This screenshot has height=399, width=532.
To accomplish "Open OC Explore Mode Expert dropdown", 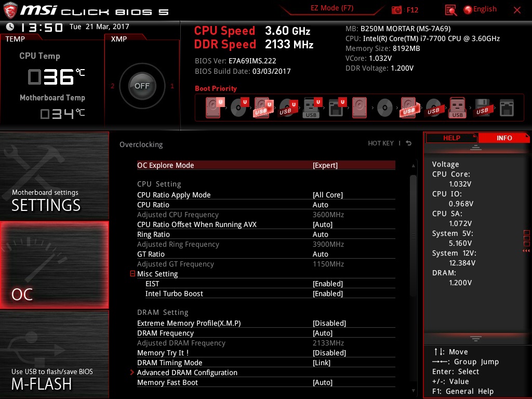I will click(x=266, y=165).
